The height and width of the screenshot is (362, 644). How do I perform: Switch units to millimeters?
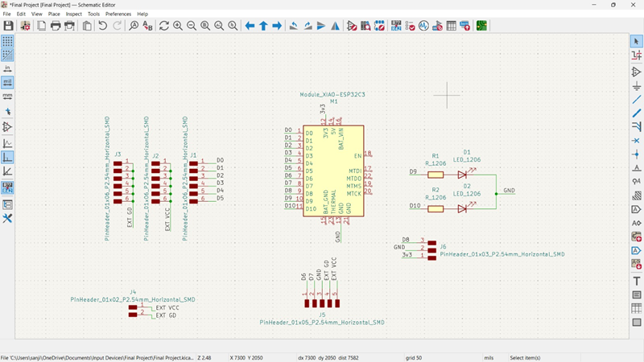[x=7, y=96]
